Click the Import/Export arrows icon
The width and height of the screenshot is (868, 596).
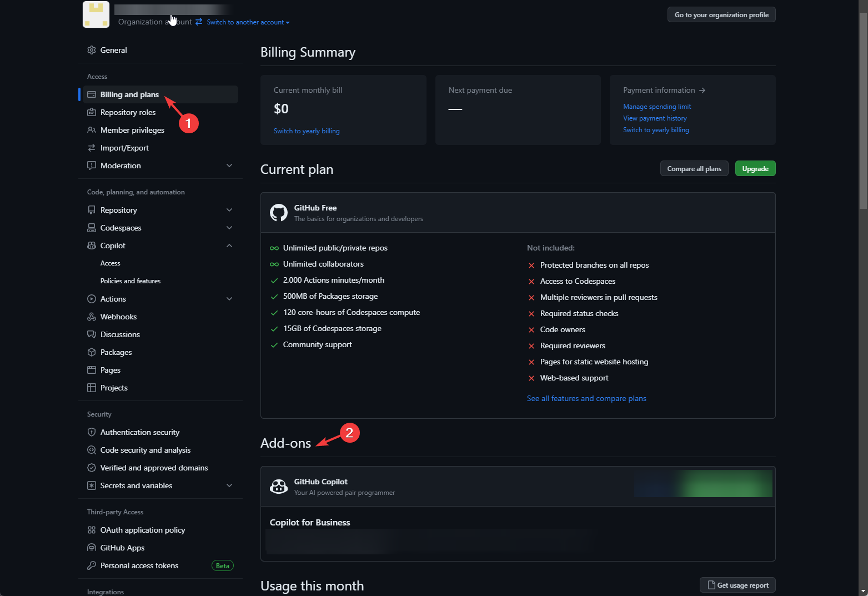(92, 148)
